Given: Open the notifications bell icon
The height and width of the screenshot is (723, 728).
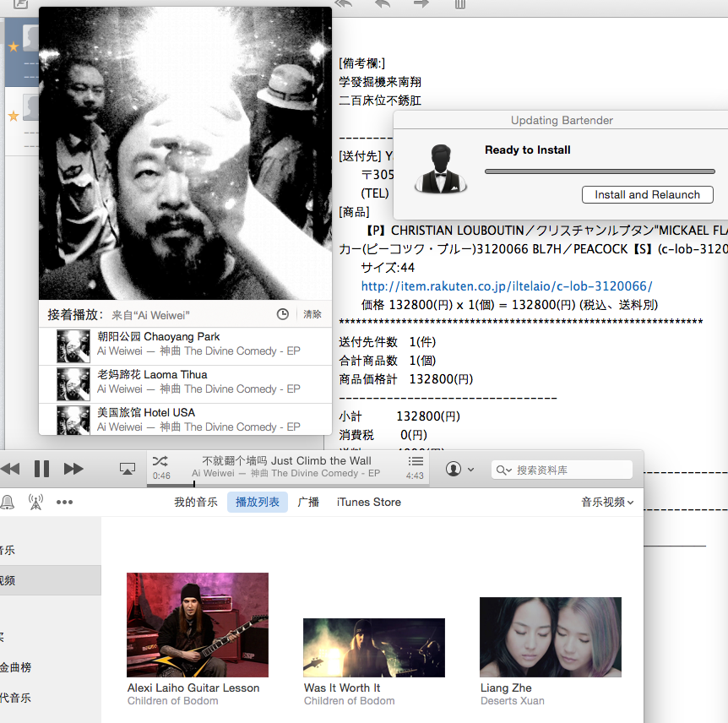Looking at the screenshot, I should click(x=8, y=502).
